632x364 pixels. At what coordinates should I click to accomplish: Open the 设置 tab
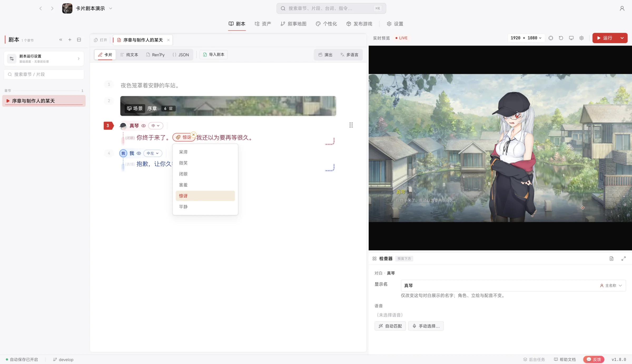395,24
